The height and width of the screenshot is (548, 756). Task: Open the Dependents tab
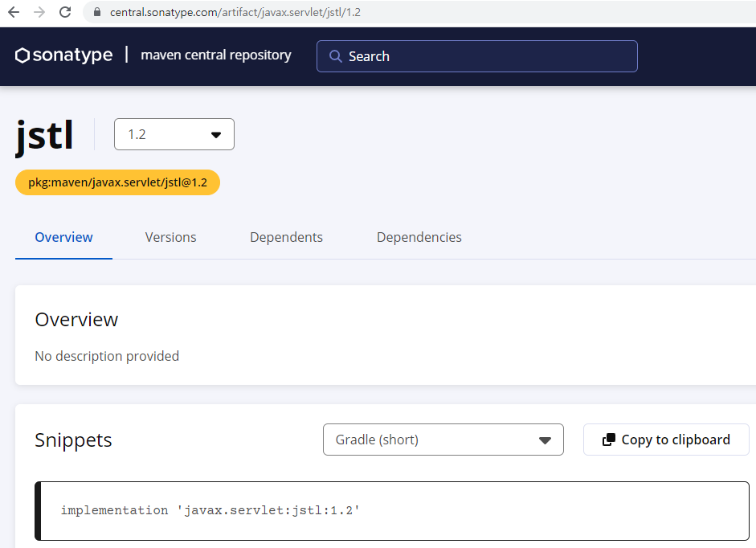286,237
